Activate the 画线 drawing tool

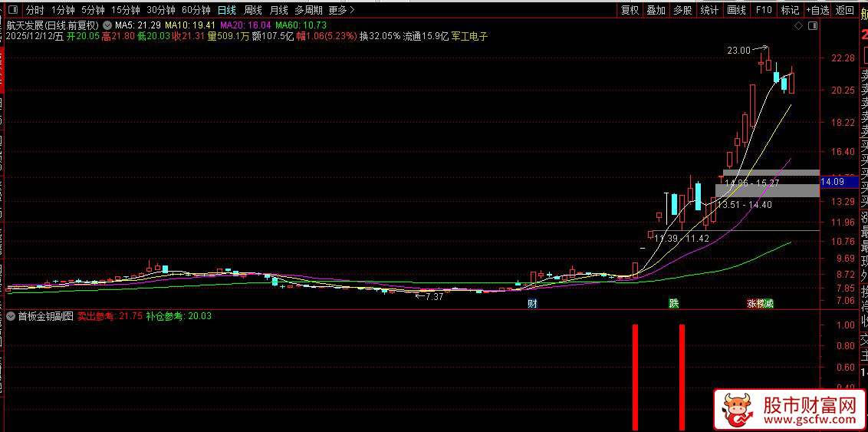pos(736,10)
